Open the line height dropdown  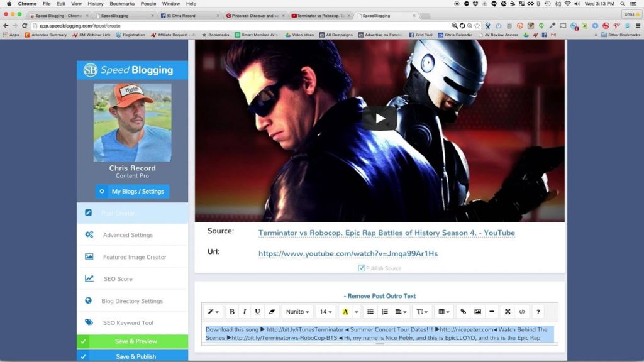422,312
